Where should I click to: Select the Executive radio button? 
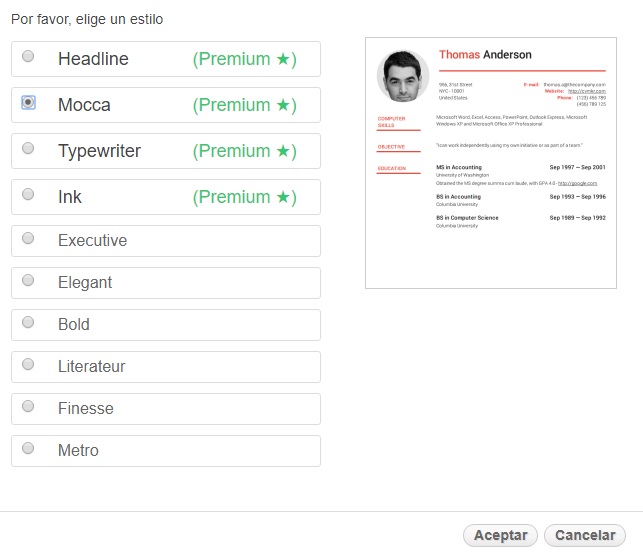pyautogui.click(x=28, y=238)
